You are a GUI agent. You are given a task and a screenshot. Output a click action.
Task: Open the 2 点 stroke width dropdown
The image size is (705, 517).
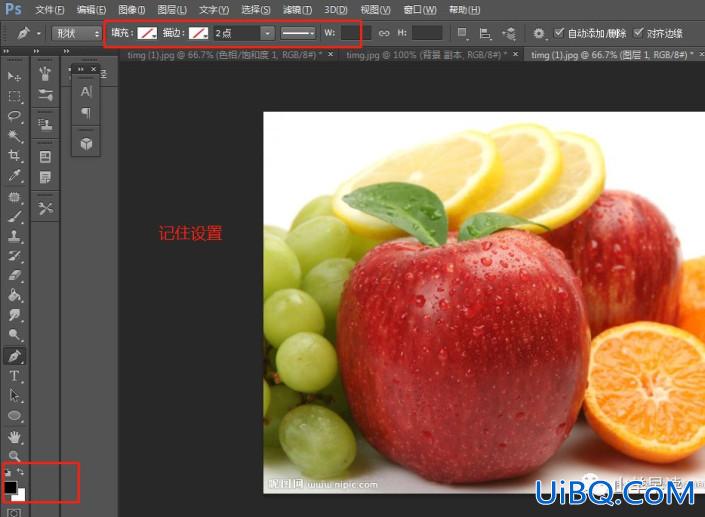click(x=268, y=33)
